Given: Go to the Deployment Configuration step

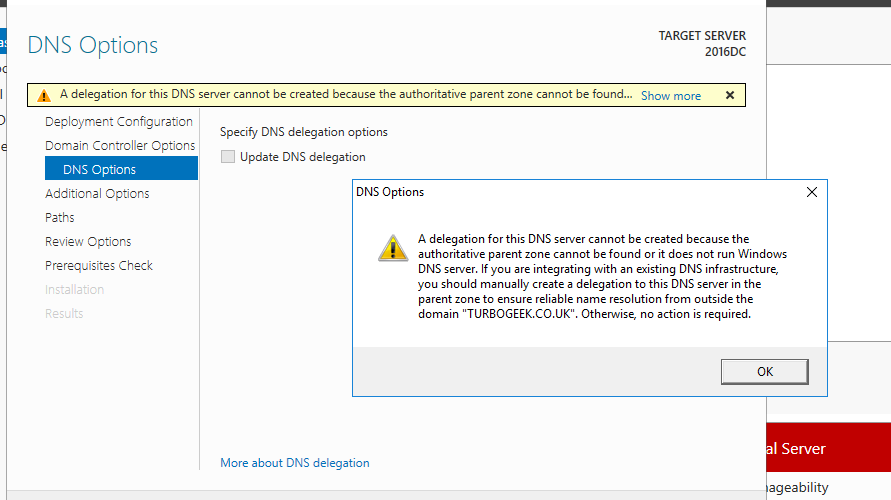Looking at the screenshot, I should tap(119, 122).
